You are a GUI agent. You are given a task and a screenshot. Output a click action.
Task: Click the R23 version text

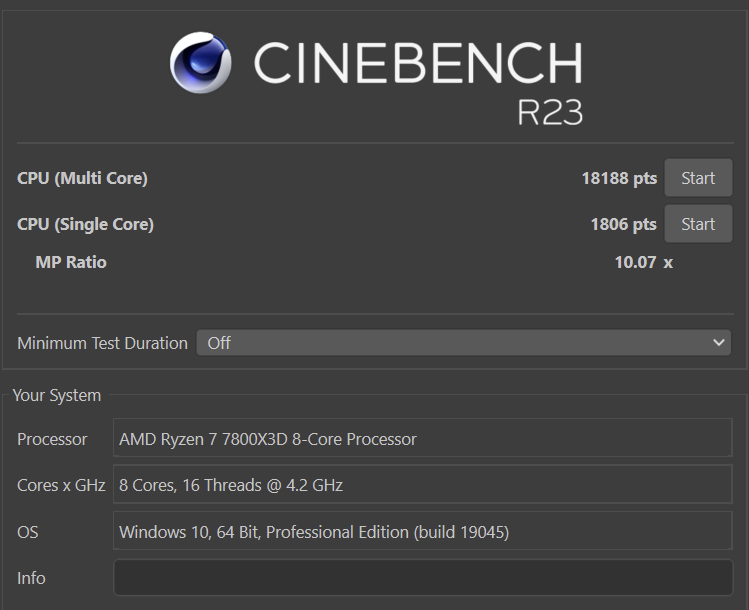tap(550, 113)
